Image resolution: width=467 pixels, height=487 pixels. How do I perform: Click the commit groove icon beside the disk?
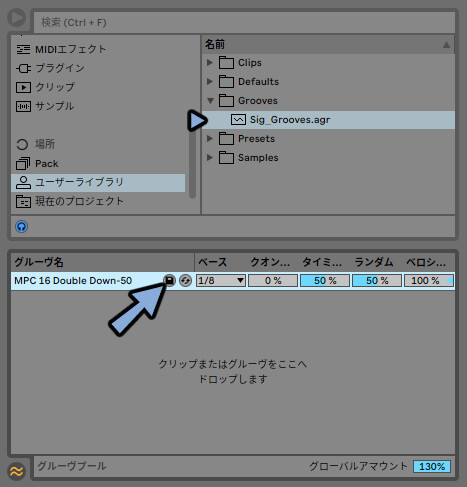[185, 280]
